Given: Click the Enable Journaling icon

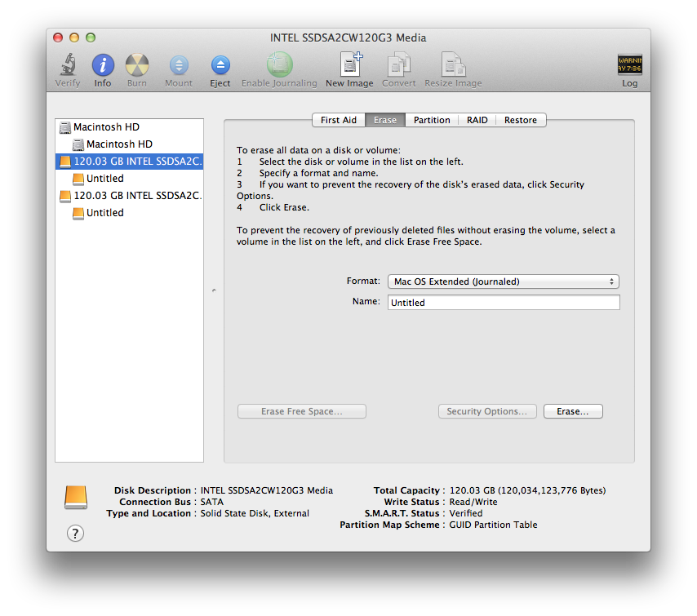Looking at the screenshot, I should click(279, 64).
